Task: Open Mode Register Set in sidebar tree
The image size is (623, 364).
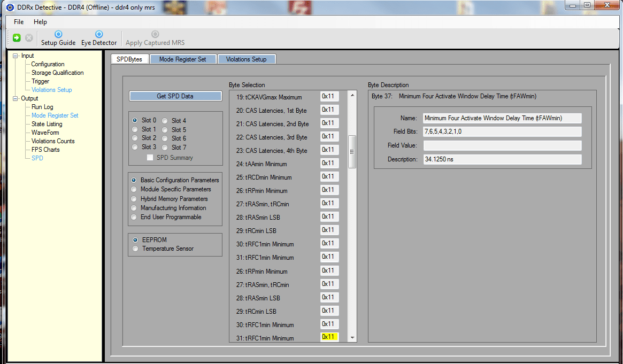Action: pyautogui.click(x=55, y=115)
